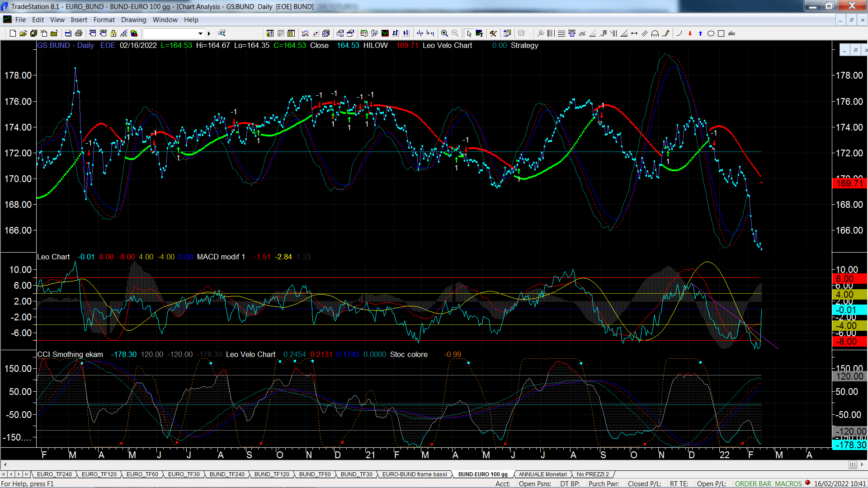The height and width of the screenshot is (488, 868).
Task: Select the horizontal lines drawing tool
Action: [561, 33]
